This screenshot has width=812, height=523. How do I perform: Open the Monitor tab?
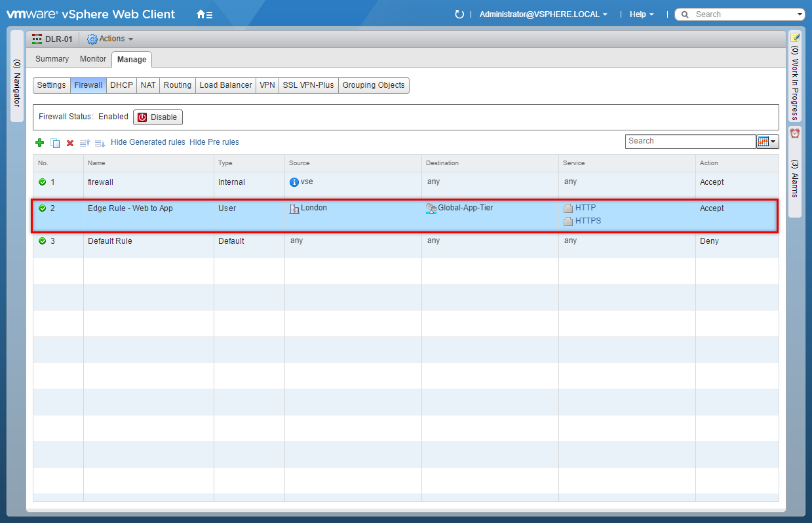93,59
